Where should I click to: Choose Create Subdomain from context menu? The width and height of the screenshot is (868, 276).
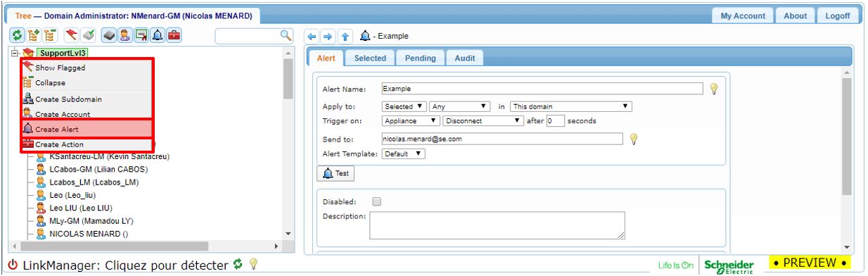tap(87, 99)
